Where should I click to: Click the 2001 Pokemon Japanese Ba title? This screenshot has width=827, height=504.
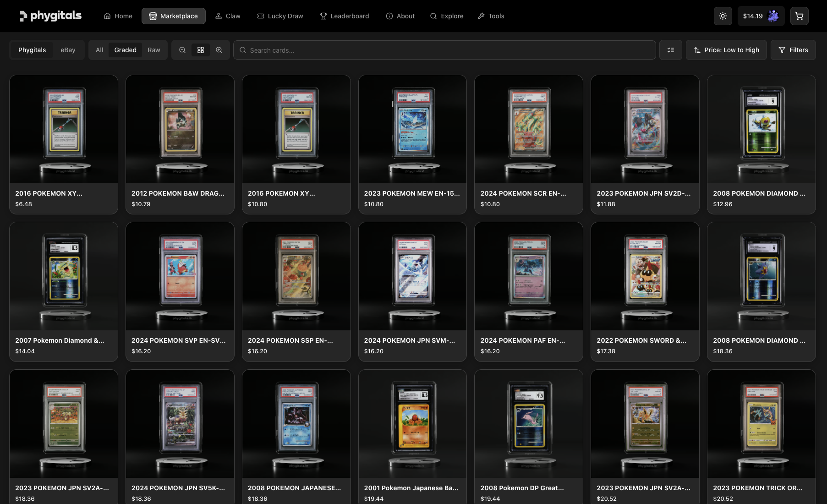point(411,488)
